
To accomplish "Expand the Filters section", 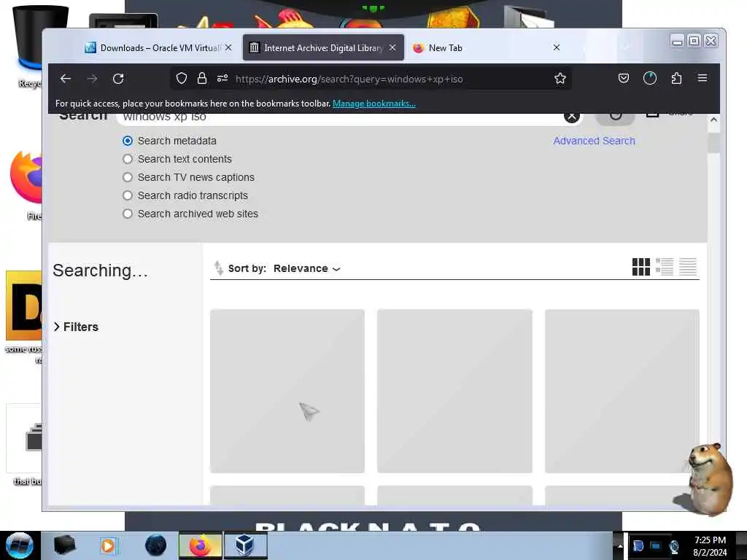I will pos(76,327).
